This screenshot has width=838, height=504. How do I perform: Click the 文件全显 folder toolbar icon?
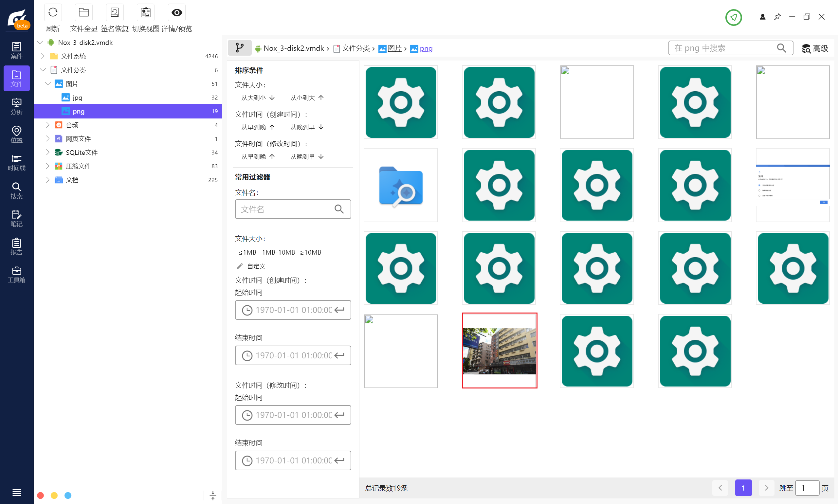tap(83, 13)
